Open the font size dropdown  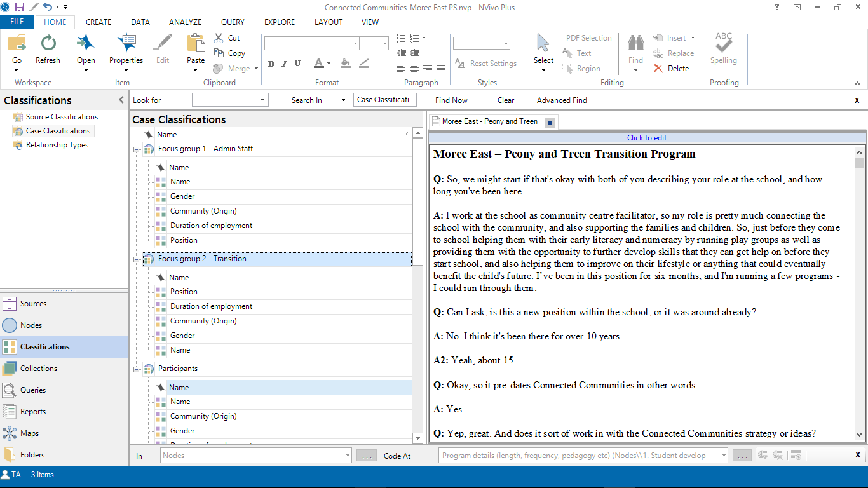click(384, 43)
